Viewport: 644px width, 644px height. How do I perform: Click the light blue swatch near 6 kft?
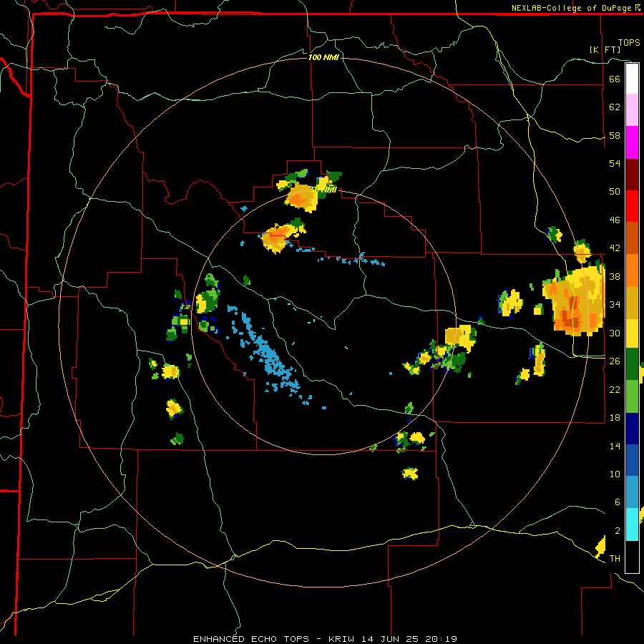click(x=632, y=492)
